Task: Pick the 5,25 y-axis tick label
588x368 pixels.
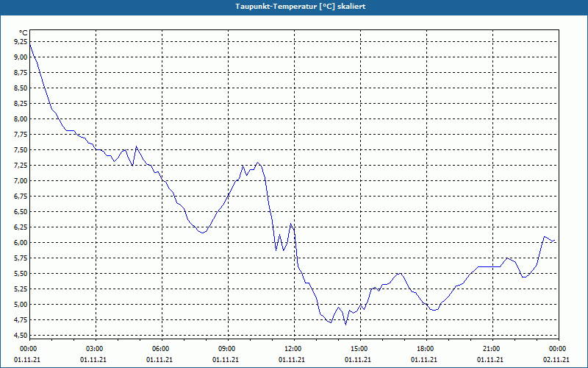Action: pyautogui.click(x=21, y=289)
